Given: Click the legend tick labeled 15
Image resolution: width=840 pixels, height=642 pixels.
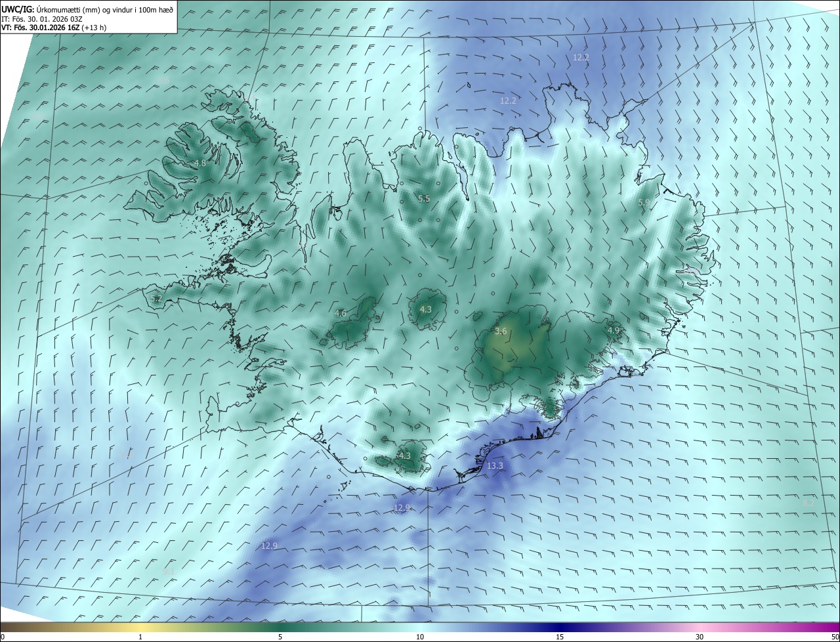Looking at the screenshot, I should click(x=560, y=637).
